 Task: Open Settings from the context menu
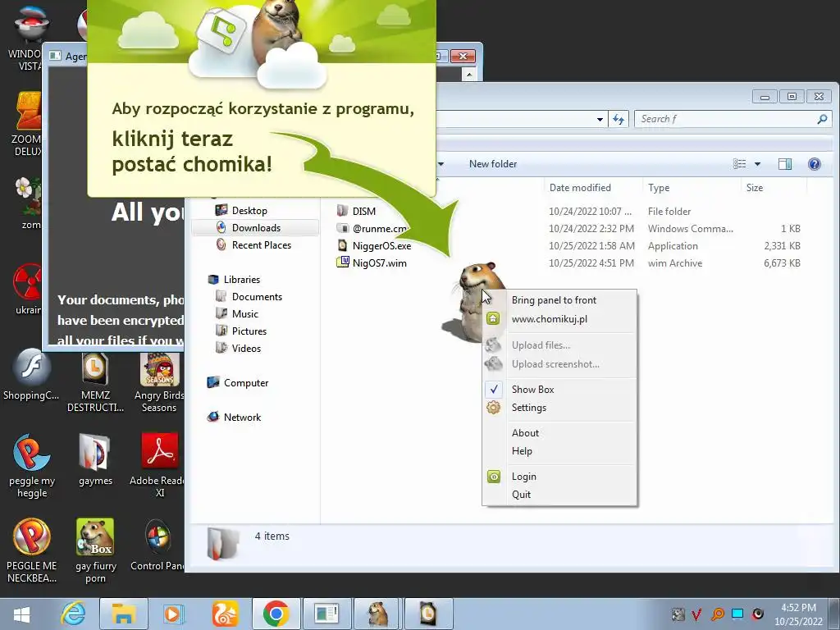coord(529,408)
